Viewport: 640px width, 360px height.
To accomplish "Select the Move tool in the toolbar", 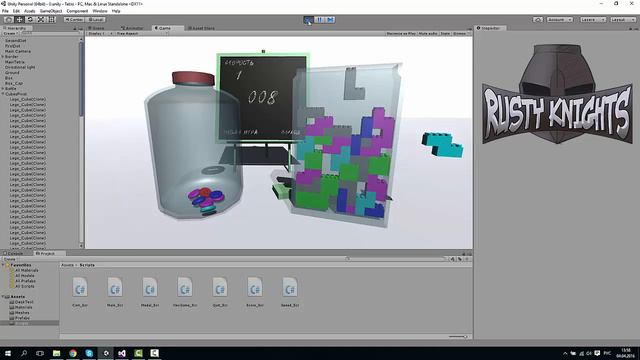I will [x=19, y=20].
